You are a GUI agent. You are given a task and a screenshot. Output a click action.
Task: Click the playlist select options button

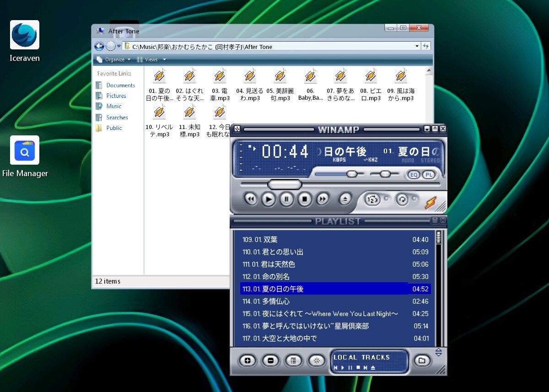[x=293, y=360]
